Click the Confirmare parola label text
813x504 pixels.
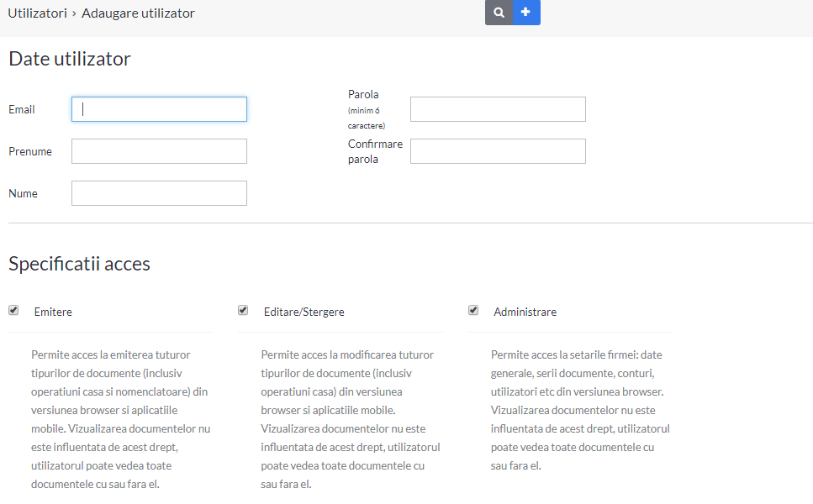pos(375,151)
